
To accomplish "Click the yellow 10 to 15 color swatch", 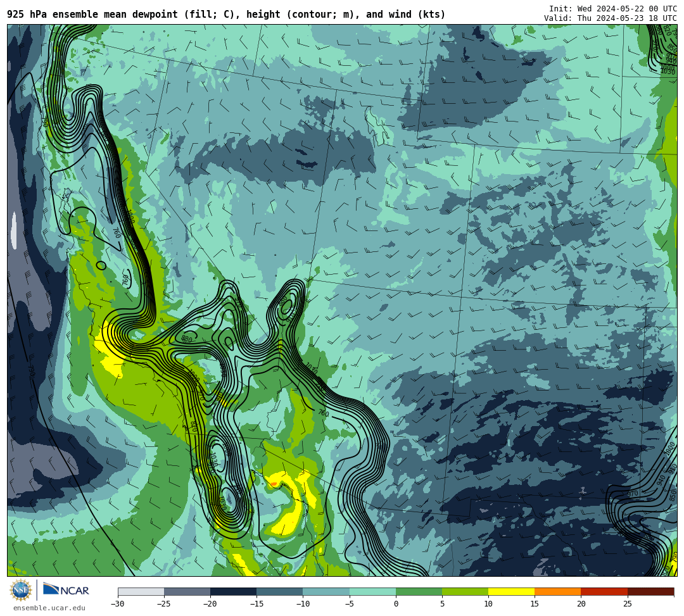I will [x=511, y=591].
